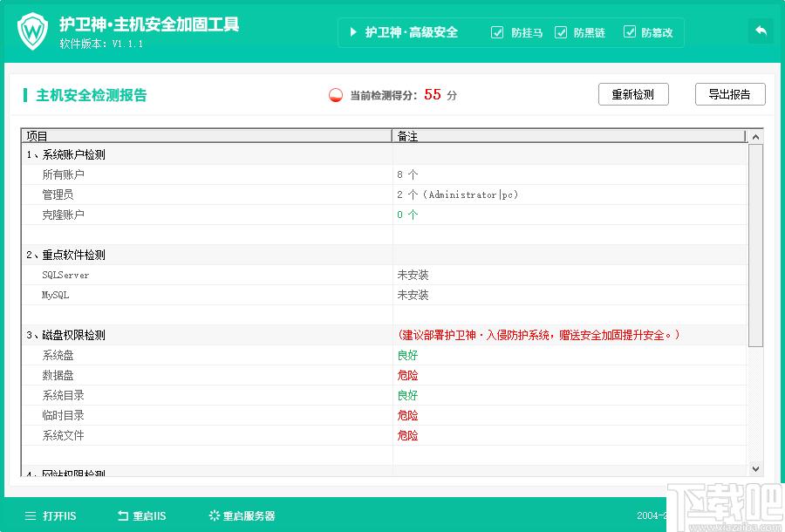Click the scrollbar down arrow

(756, 469)
